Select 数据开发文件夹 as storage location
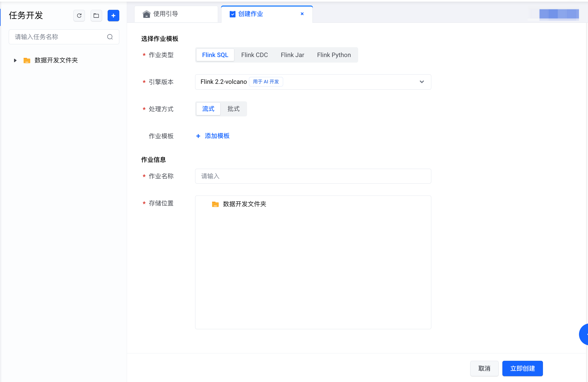Viewport: 588px width, 382px height. click(244, 204)
